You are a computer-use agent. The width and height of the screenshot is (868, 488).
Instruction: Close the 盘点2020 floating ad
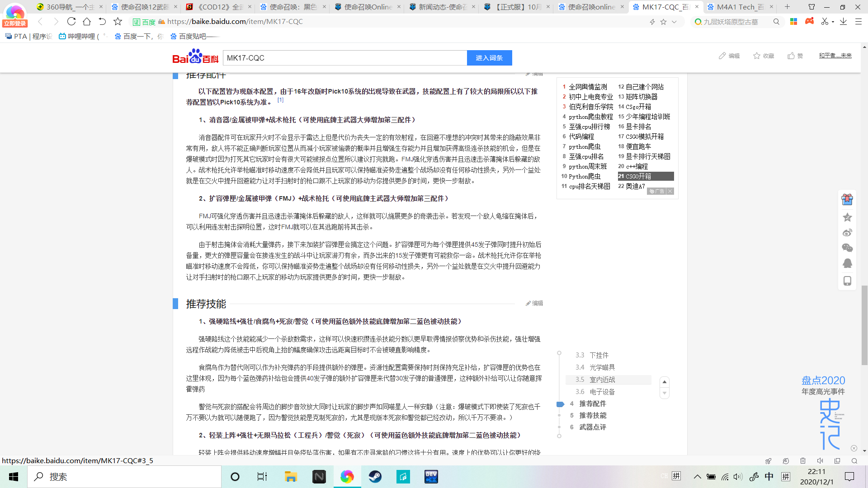[854, 448]
